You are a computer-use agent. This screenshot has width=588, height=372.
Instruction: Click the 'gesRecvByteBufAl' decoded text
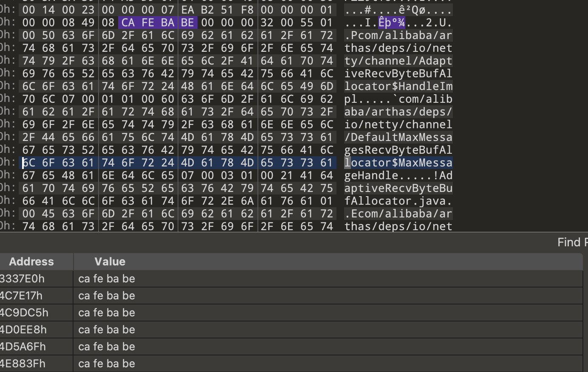tap(398, 150)
